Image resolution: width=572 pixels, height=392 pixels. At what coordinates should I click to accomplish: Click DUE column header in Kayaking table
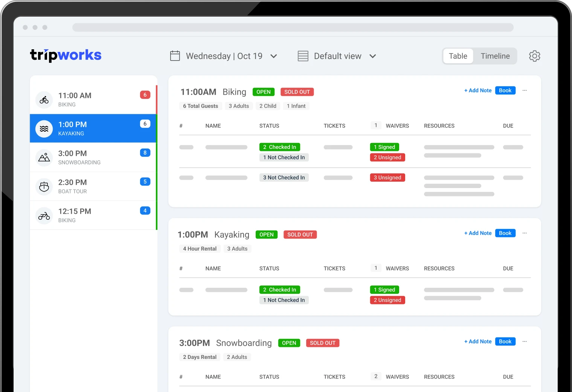click(x=508, y=269)
